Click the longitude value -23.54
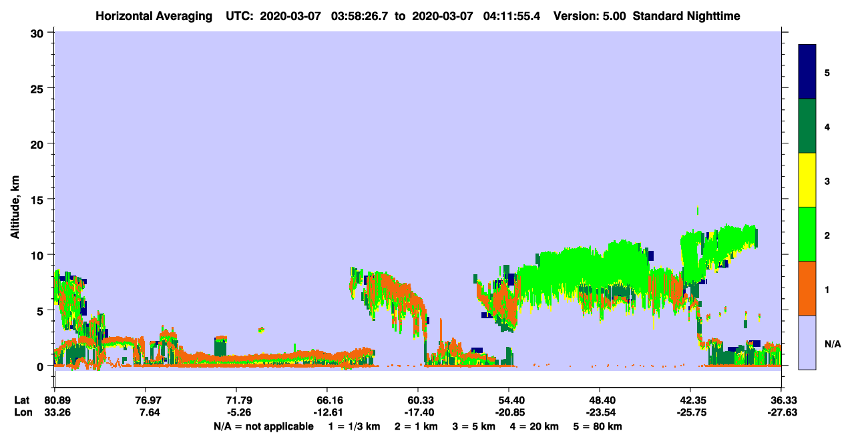 (600, 413)
